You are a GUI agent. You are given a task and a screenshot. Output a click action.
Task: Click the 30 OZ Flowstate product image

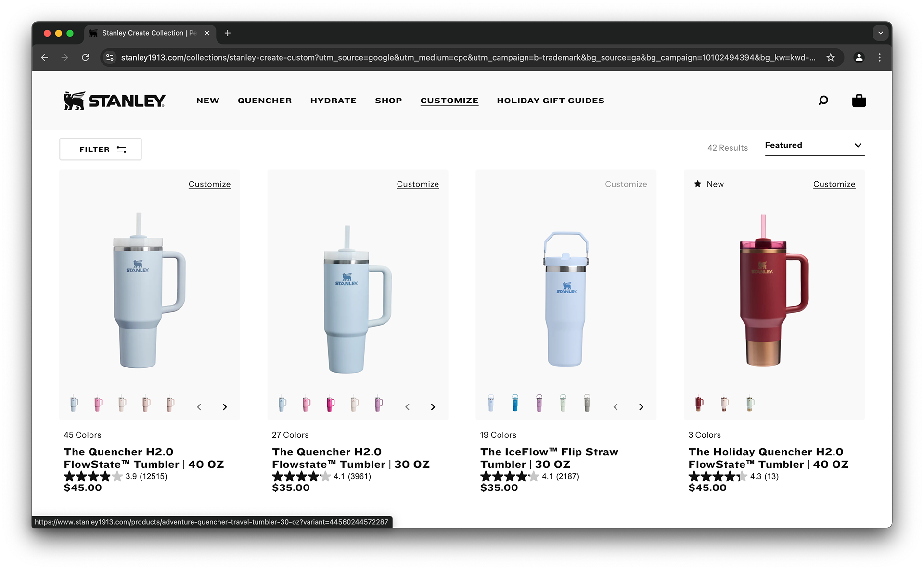point(358,299)
